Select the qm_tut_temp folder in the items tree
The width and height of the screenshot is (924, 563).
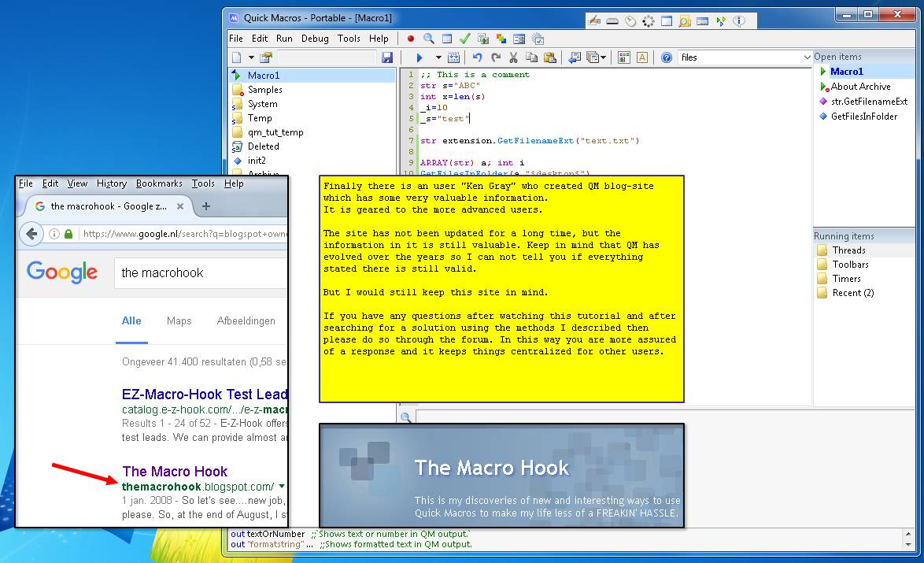pos(275,132)
